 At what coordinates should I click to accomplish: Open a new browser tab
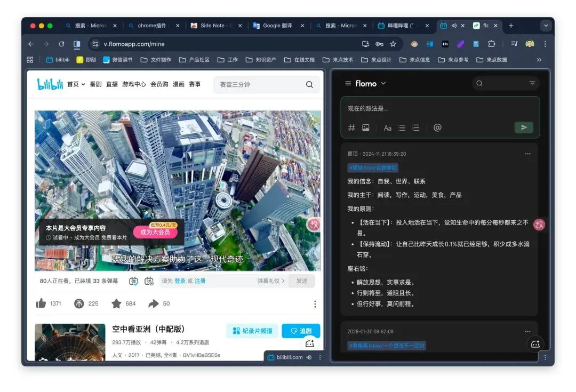coord(511,26)
